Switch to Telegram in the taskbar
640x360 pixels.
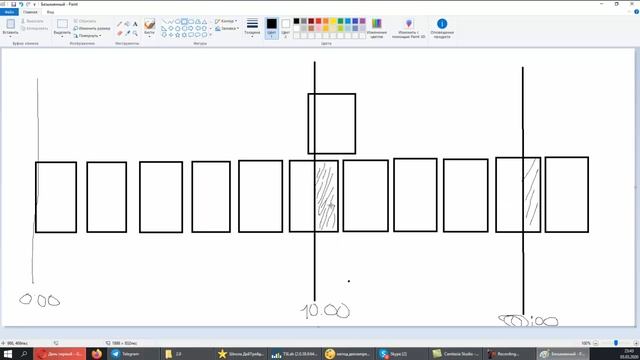coord(133,354)
